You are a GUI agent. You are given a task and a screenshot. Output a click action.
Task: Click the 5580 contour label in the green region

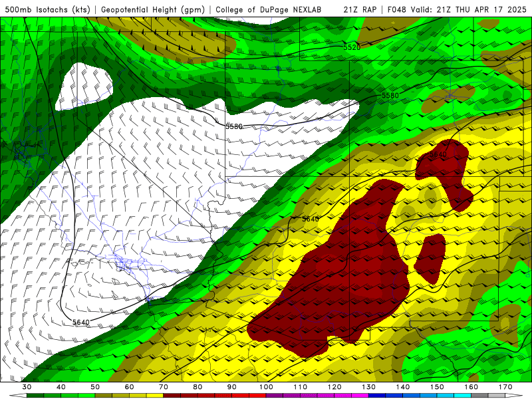(x=390, y=95)
